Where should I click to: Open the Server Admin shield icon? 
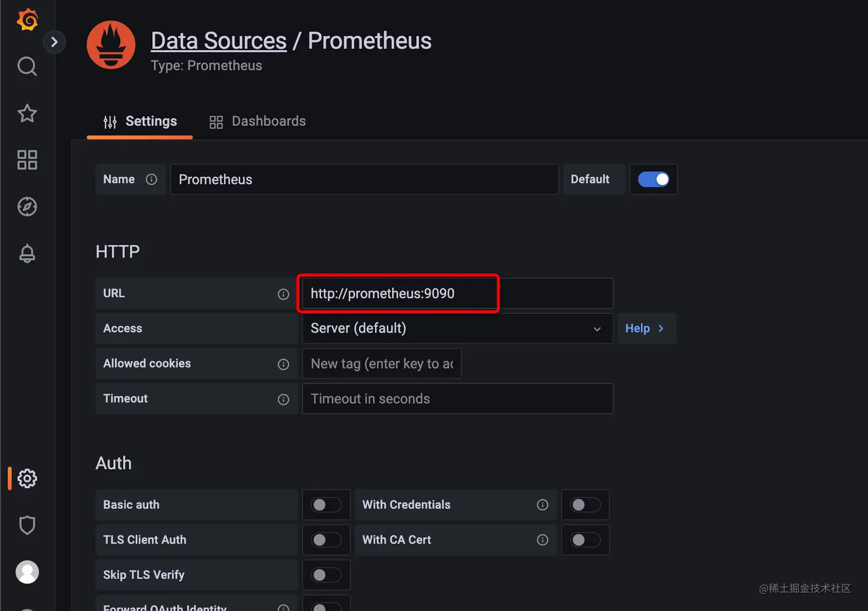pyautogui.click(x=27, y=525)
